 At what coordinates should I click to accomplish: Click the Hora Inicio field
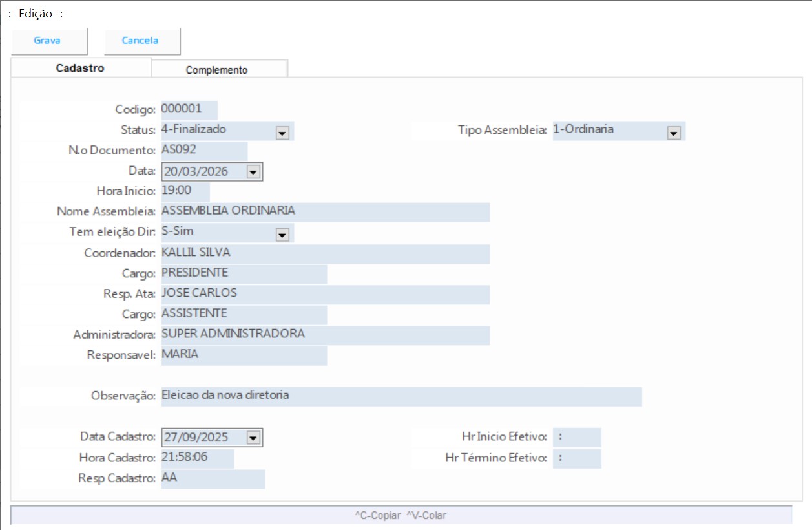click(x=185, y=191)
